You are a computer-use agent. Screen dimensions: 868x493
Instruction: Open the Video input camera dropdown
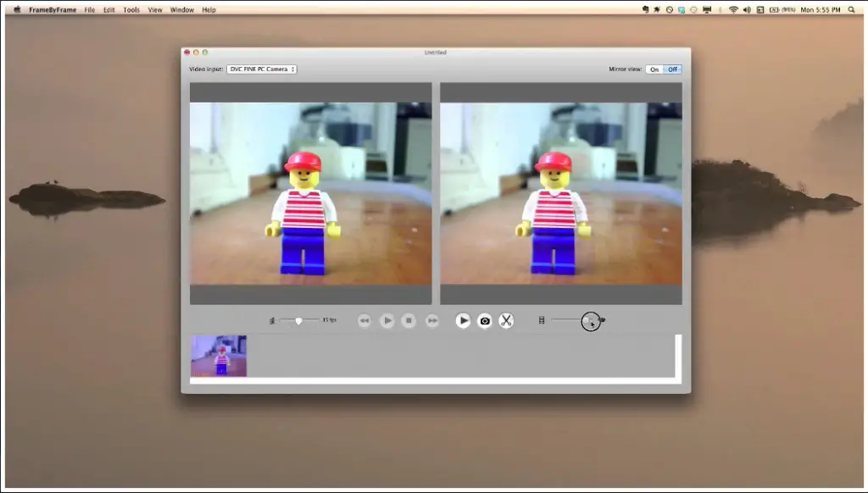tap(261, 69)
